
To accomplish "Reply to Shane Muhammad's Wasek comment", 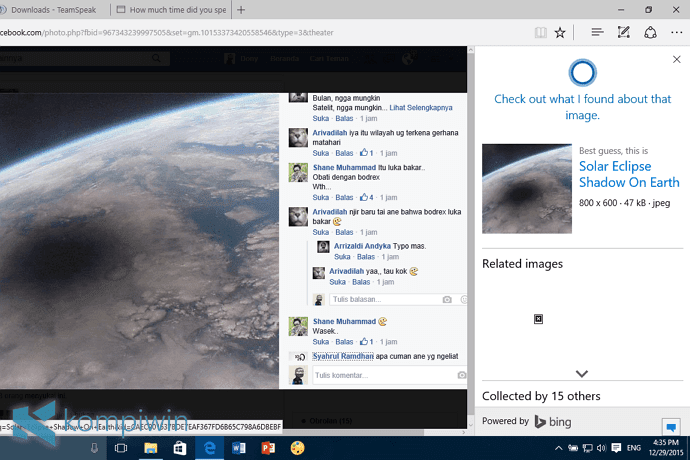I will pos(344,342).
